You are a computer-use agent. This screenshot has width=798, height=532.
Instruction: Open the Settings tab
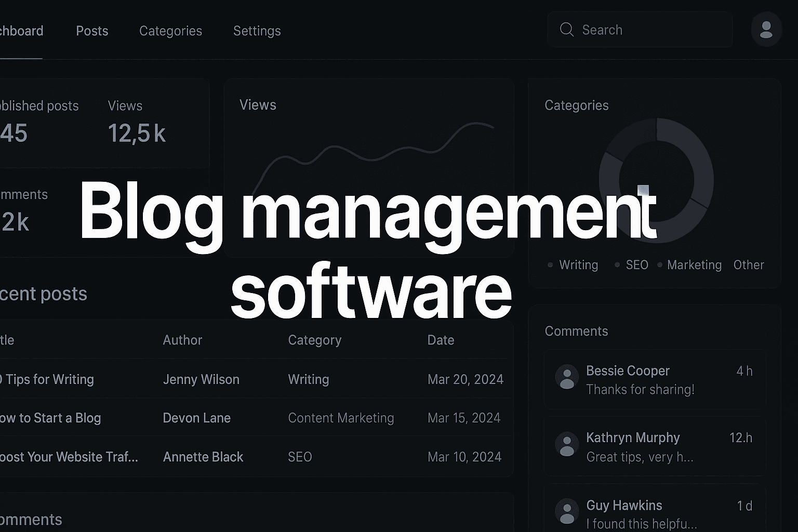pyautogui.click(x=257, y=31)
